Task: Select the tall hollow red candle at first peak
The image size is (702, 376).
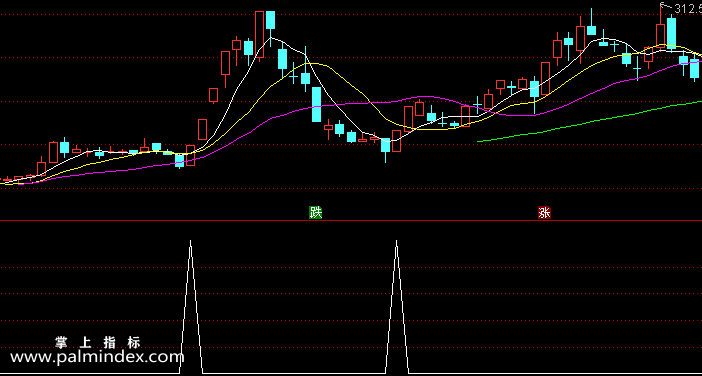Action: [259, 35]
